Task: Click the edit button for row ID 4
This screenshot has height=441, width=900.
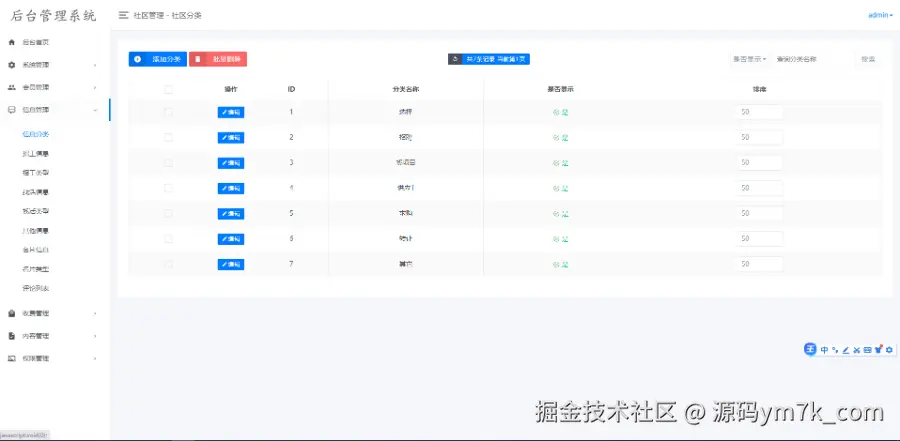Action: coord(231,188)
